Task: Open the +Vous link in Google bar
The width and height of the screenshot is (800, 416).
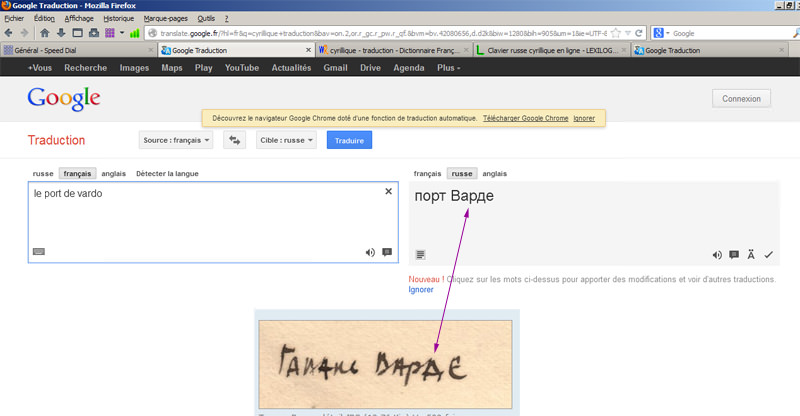Action: click(40, 67)
